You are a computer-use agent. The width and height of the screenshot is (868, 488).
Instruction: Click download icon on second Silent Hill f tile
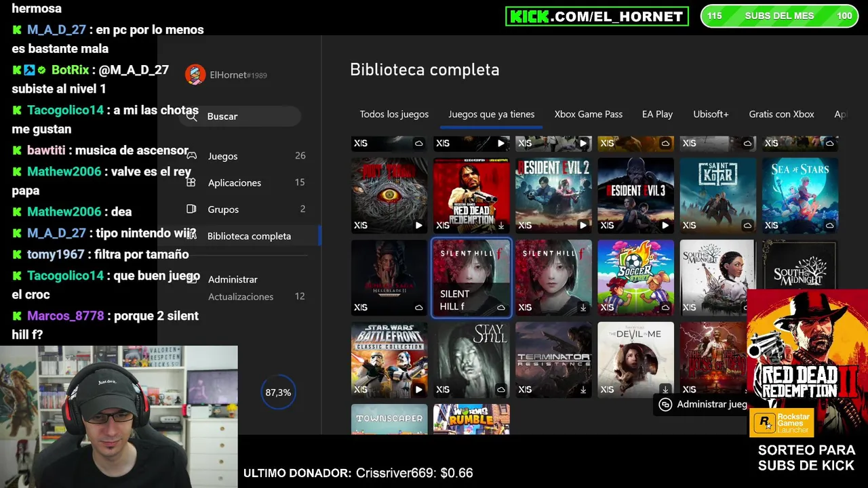[583, 307]
